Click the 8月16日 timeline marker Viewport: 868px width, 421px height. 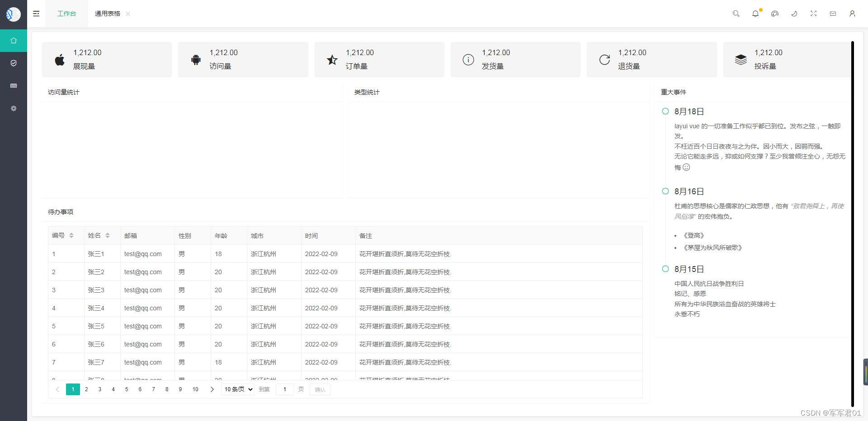[x=665, y=191]
